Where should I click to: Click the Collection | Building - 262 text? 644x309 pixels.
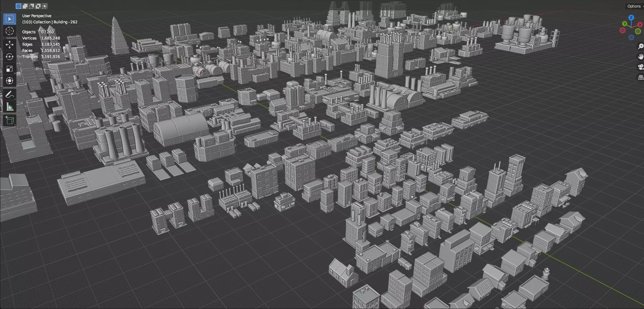(x=55, y=22)
